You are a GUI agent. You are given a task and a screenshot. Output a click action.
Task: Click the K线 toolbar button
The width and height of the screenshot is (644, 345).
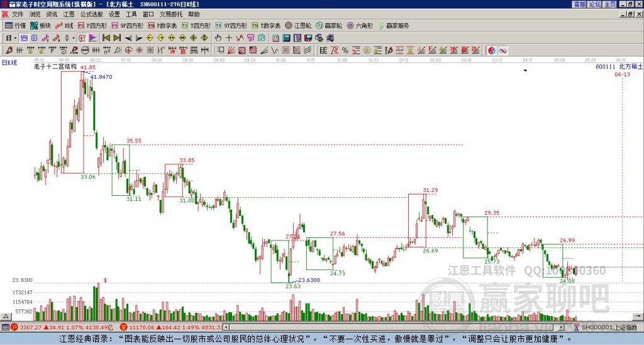coord(64,25)
